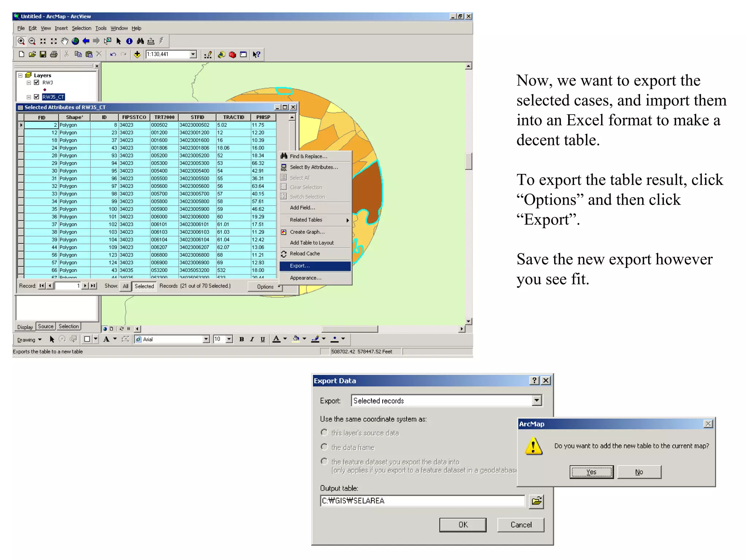Go to the next record button
Viewport: 747px width, 560px height.
pos(85,286)
